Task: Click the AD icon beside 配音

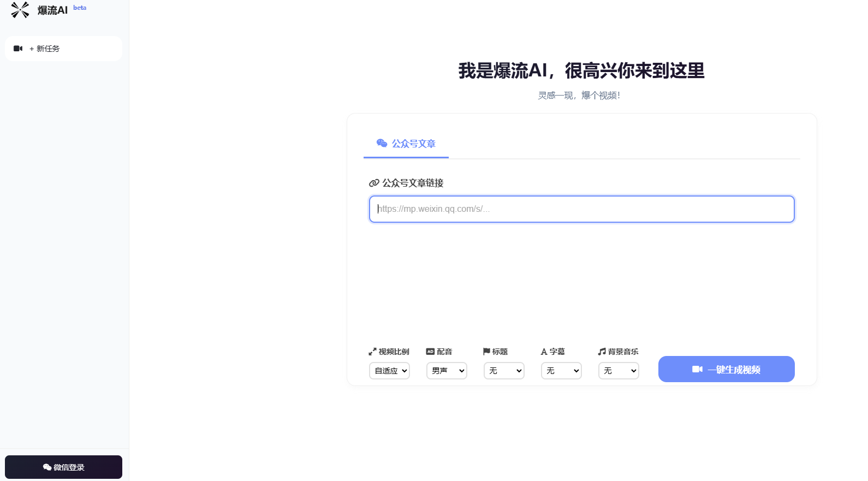Action: coord(430,352)
